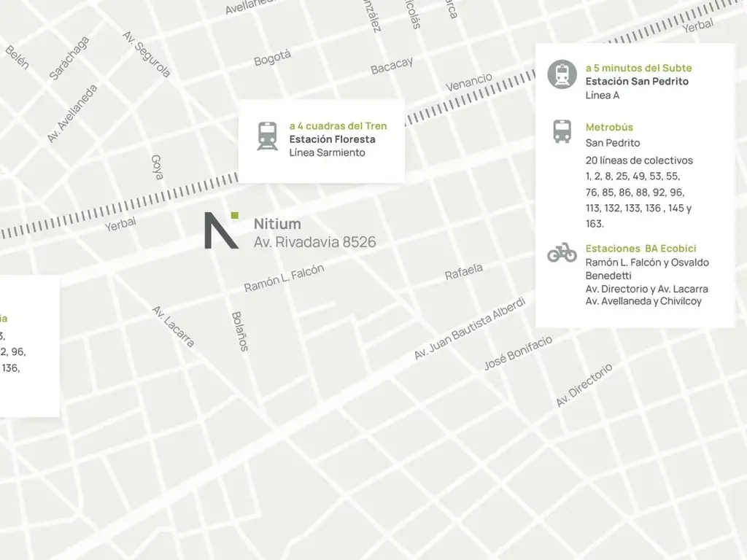
Task: Click the green square above Nitium logo
Action: click(234, 215)
